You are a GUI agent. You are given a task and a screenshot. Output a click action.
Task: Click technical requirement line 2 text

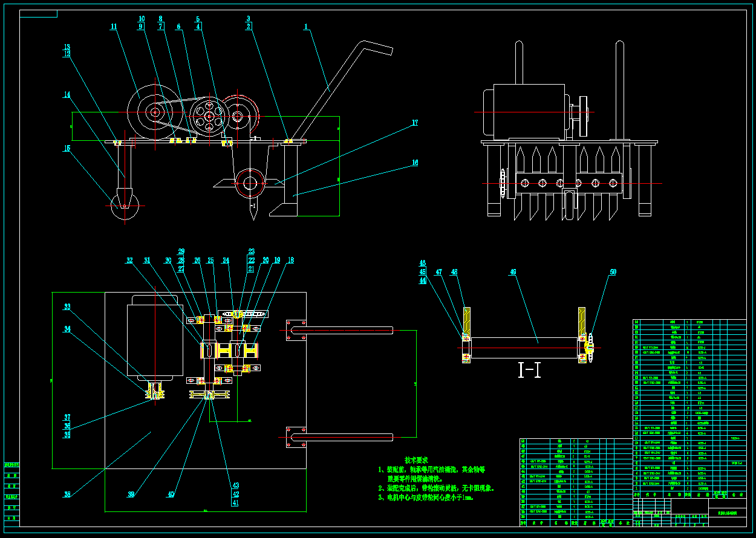pyautogui.click(x=436, y=488)
